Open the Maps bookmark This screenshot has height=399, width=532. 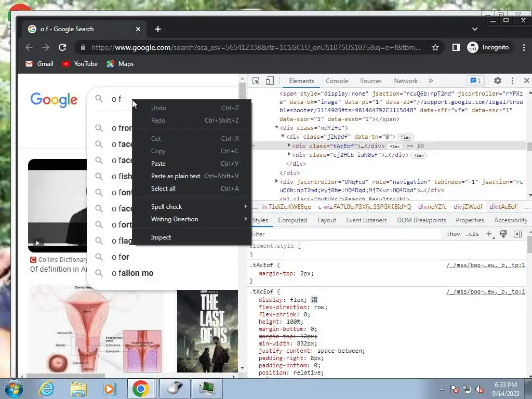(x=120, y=64)
